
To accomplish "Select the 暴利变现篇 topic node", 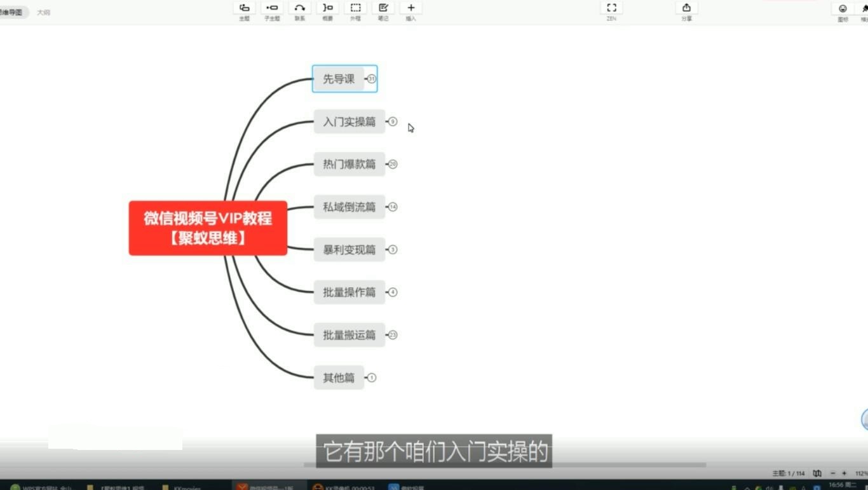I will coord(349,249).
